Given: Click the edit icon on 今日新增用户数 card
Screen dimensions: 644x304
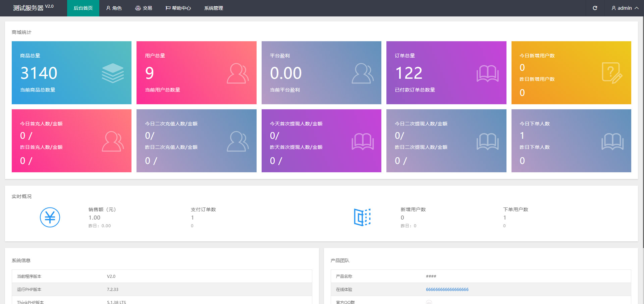Looking at the screenshot, I should pyautogui.click(x=612, y=73).
